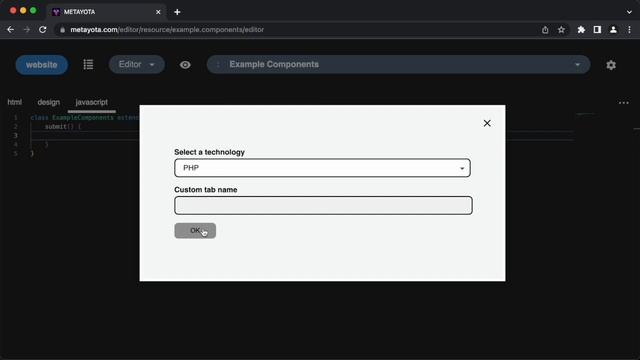This screenshot has width=640, height=360.
Task: Close the technology dialog with X
Action: coord(487,123)
